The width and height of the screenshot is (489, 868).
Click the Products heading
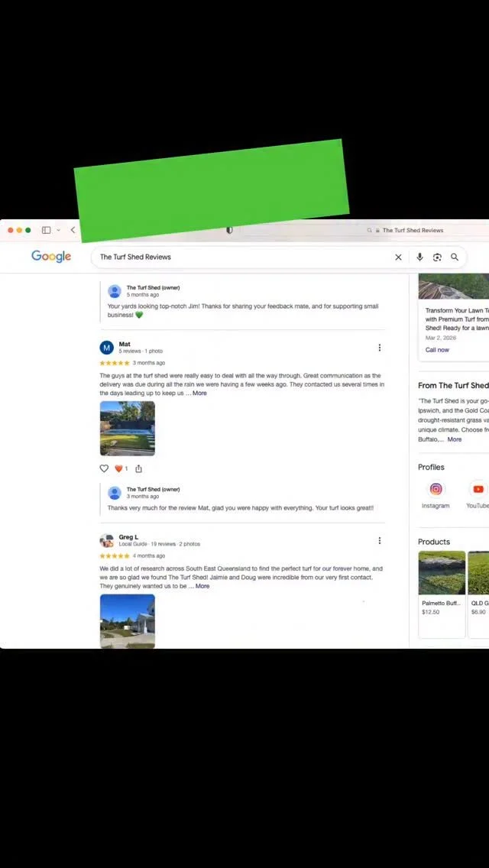click(x=434, y=542)
